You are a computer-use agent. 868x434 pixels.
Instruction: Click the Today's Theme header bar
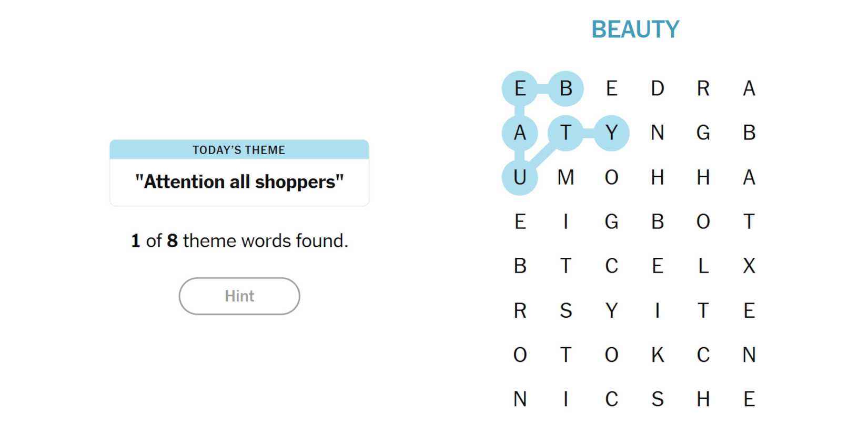click(239, 150)
